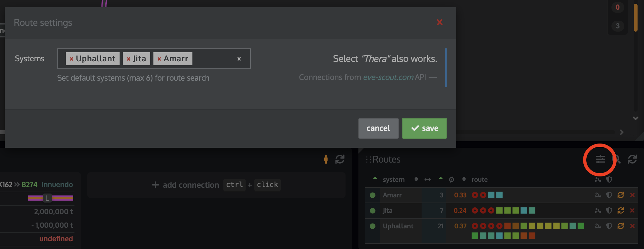Toggle safer route shield for Uphallant
The image size is (644, 249).
tap(609, 226)
